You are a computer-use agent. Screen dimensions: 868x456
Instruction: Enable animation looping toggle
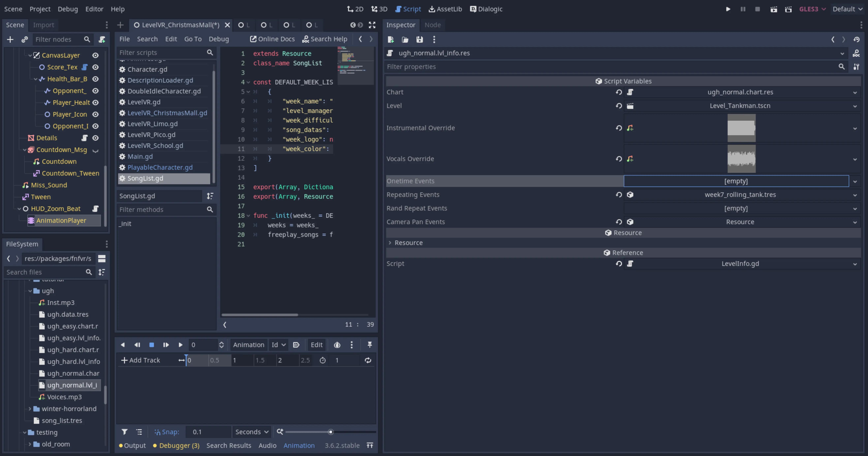point(368,360)
